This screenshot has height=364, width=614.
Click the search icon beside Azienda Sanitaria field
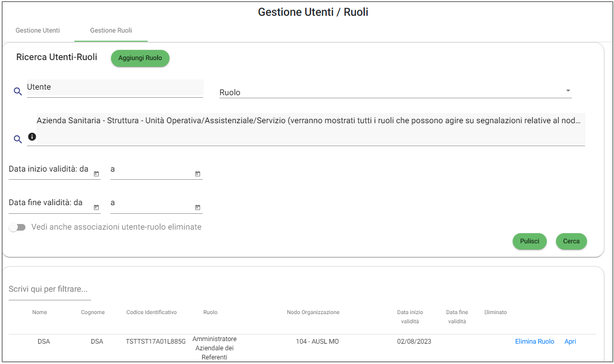click(18, 139)
